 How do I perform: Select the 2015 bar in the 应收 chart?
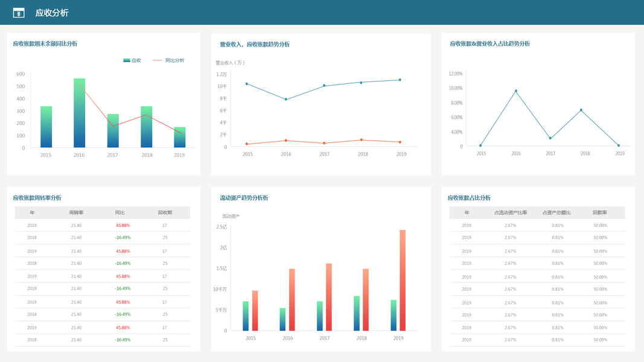[46, 127]
